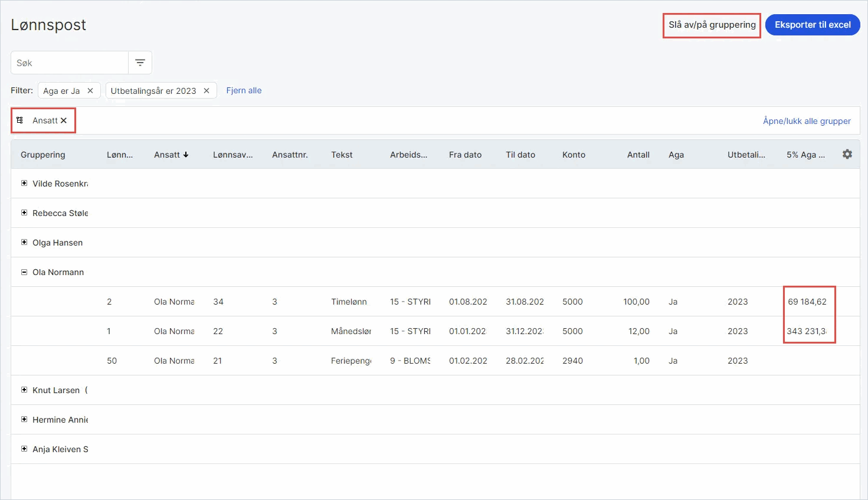Click the Ansattnr. column header
Image resolution: width=868 pixels, height=500 pixels.
[x=290, y=155]
